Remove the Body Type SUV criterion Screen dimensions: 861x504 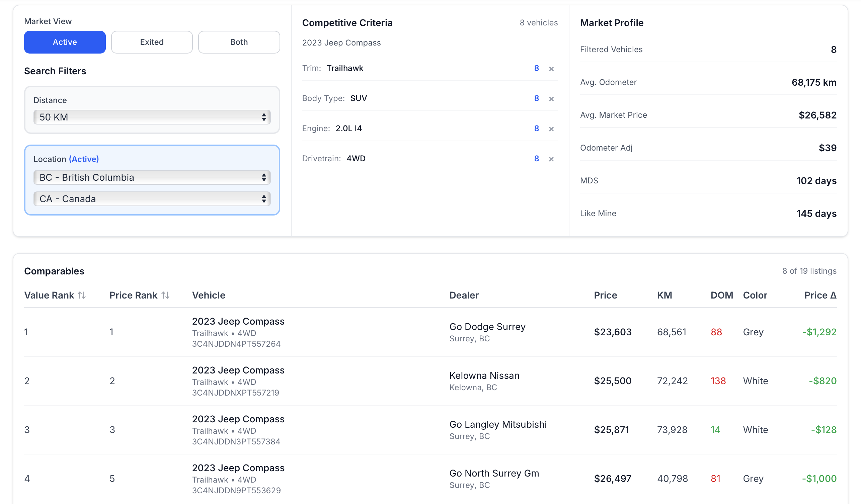[551, 99]
